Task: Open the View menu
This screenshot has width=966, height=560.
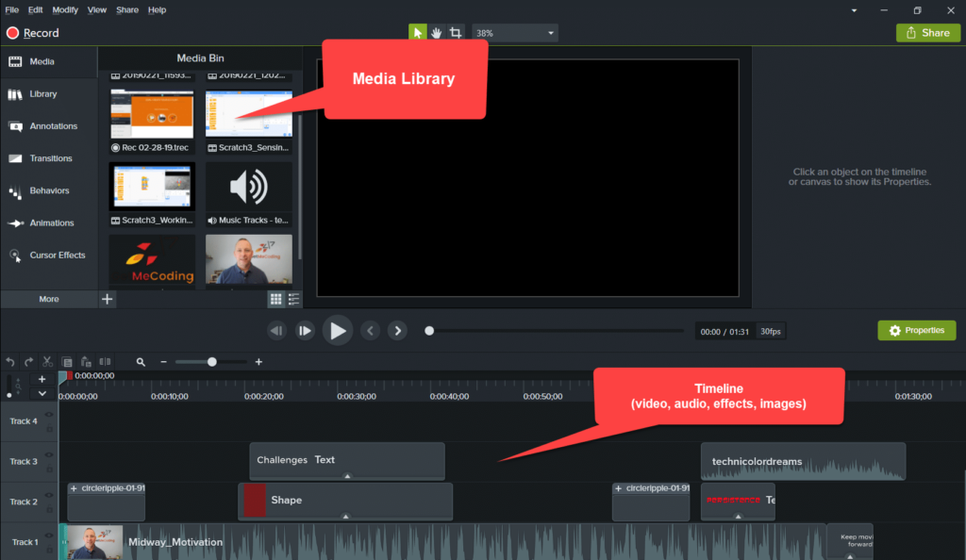Action: pyautogui.click(x=97, y=9)
